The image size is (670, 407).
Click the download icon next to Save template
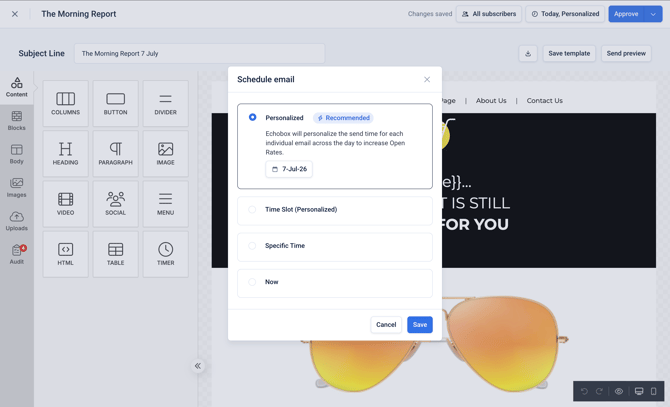[x=528, y=53]
